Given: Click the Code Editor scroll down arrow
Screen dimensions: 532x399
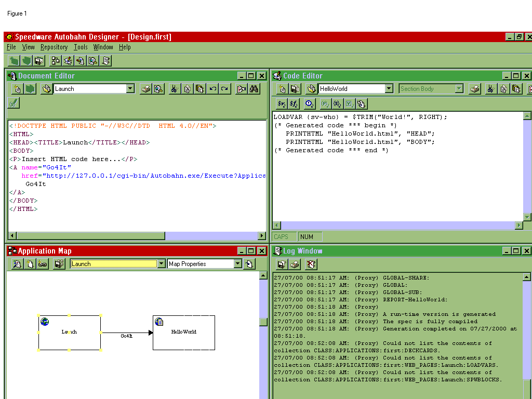Looking at the screenshot, I should point(527,217).
